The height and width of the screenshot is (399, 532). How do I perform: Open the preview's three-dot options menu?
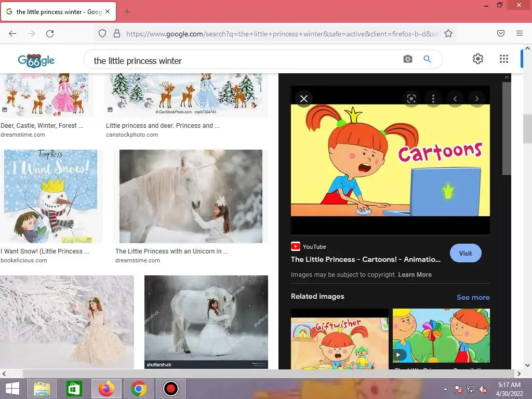pos(433,99)
